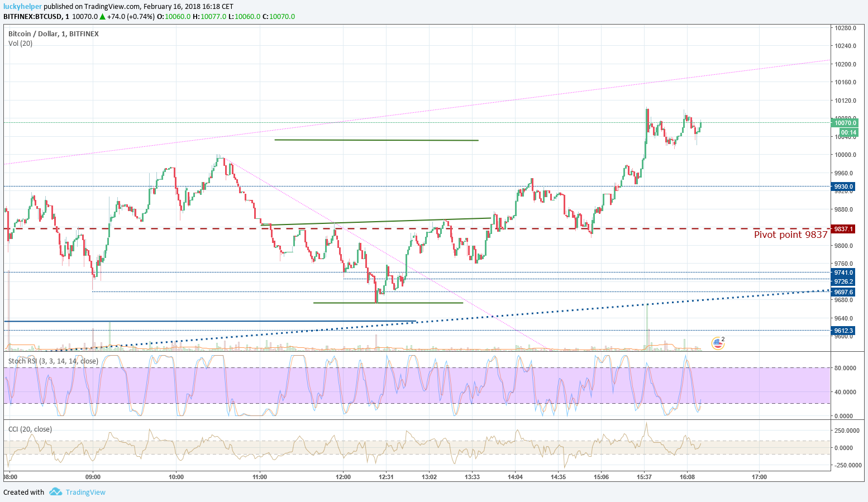868x502 pixels.
Task: Click the 15:37 time axis label
Action: click(644, 477)
